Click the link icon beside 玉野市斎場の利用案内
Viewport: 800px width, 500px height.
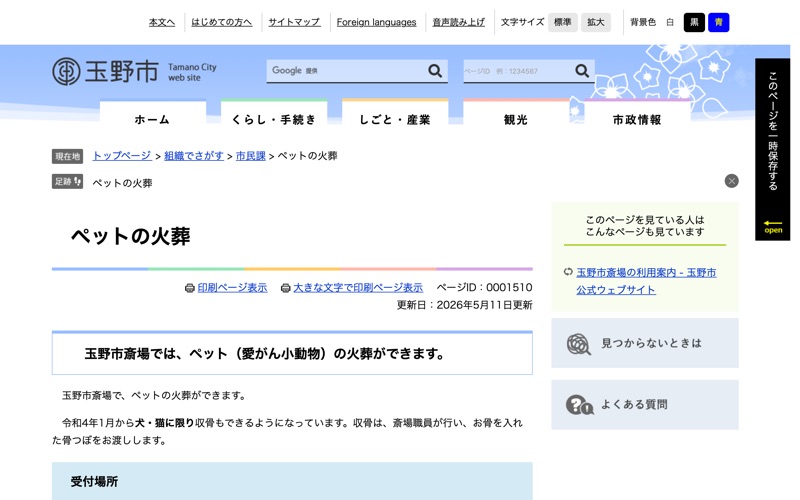point(568,272)
